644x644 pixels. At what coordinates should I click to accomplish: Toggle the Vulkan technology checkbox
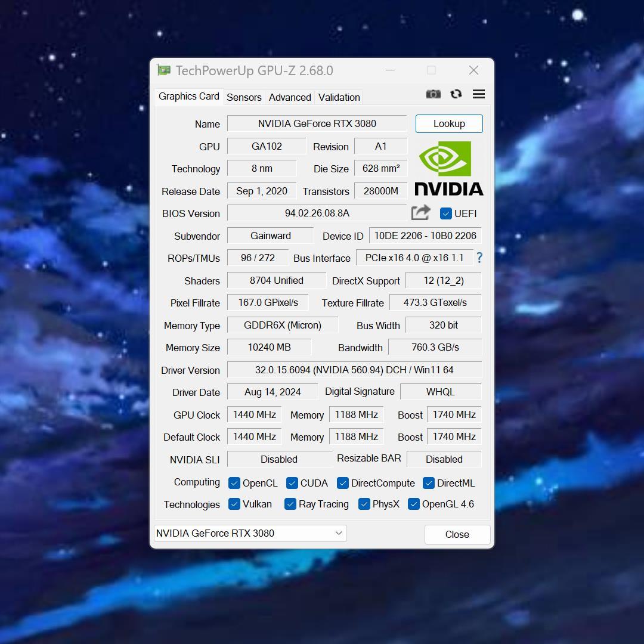(x=234, y=504)
